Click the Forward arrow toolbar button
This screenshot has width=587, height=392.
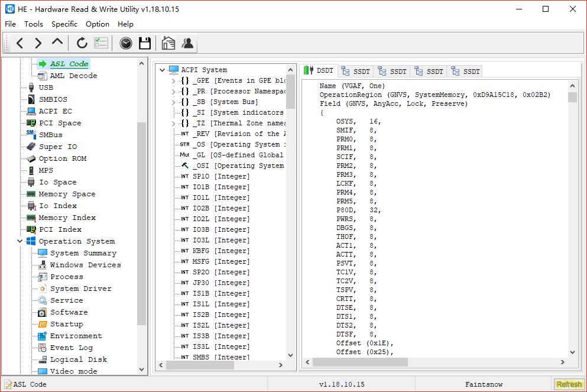pos(38,43)
